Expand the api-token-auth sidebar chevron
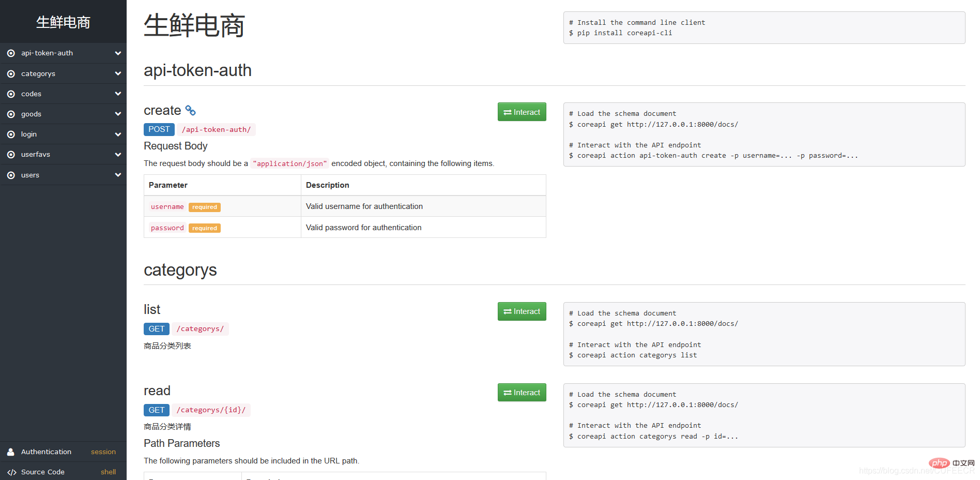This screenshot has width=980, height=480. tap(118, 53)
